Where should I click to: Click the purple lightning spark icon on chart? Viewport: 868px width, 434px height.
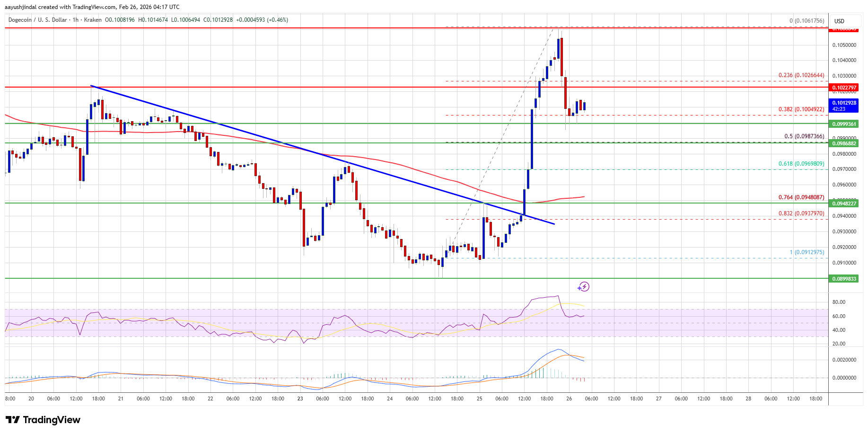[583, 286]
